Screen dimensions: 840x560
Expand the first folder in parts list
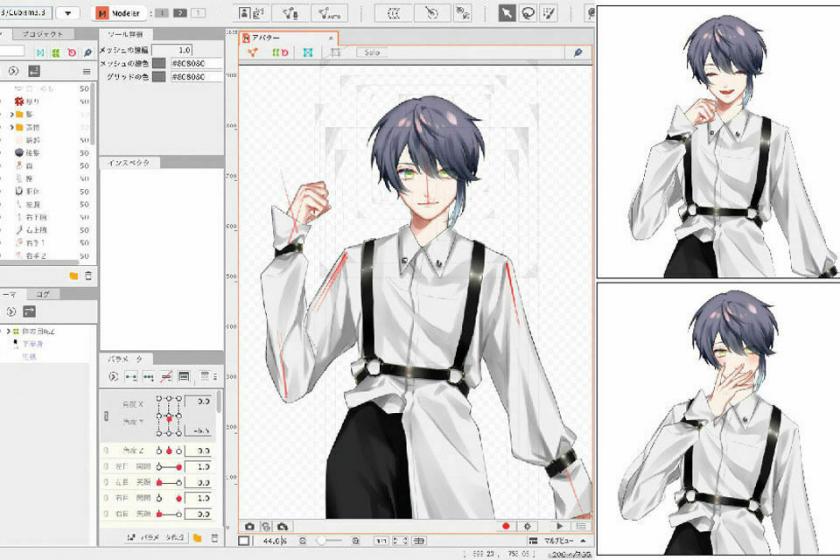click(x=12, y=114)
